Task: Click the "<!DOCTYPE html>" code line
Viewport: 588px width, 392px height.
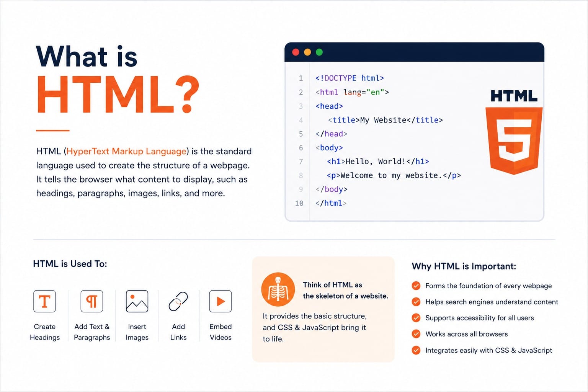Action: point(350,78)
